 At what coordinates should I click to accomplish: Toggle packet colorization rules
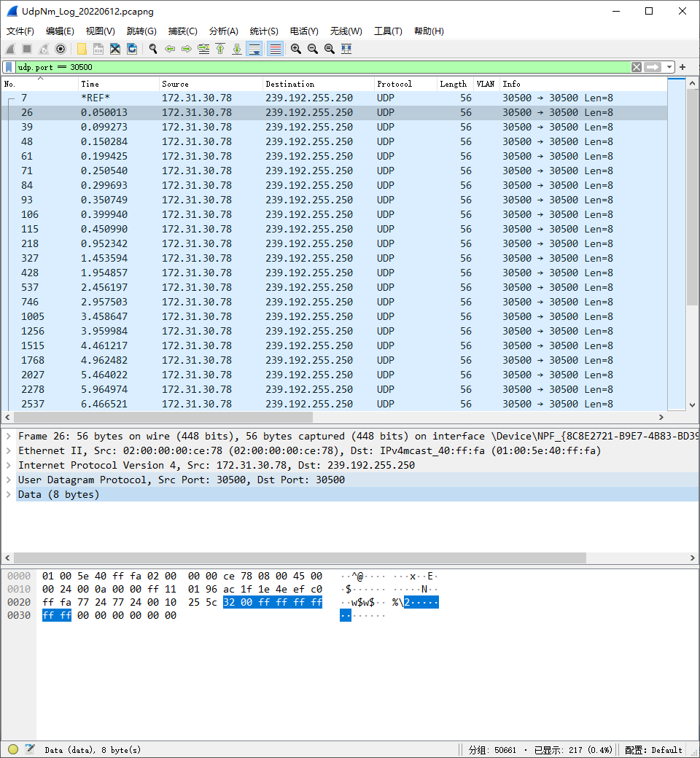pyautogui.click(x=275, y=49)
